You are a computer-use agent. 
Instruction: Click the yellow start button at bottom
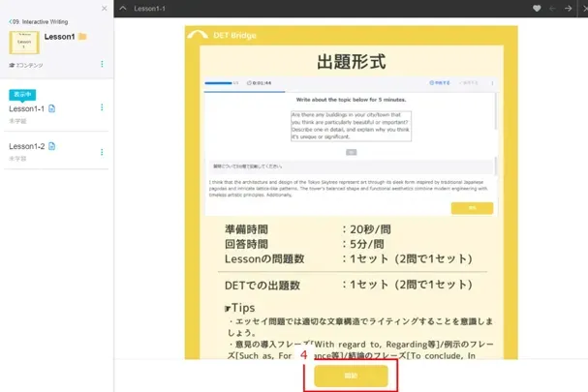click(x=351, y=376)
